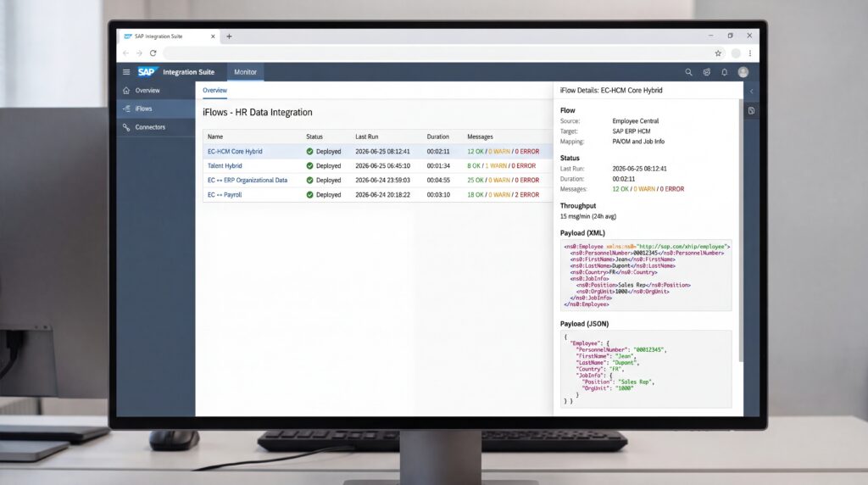
Task: Open a new browser tab
Action: point(229,36)
